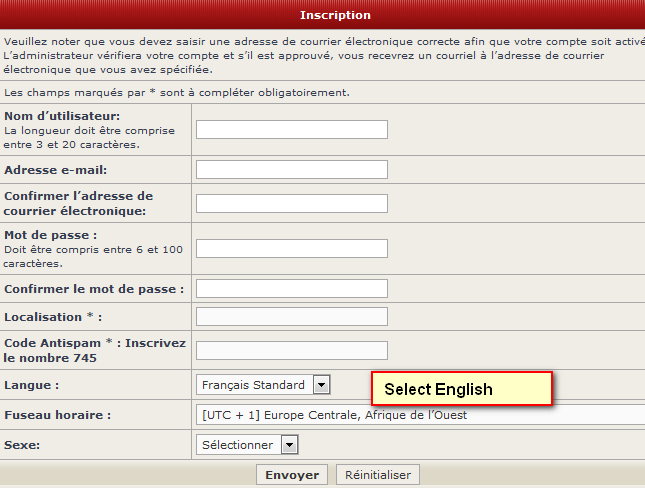Click the Adresse e-mail label text
Viewport: 645px width, 488px height.
point(55,170)
